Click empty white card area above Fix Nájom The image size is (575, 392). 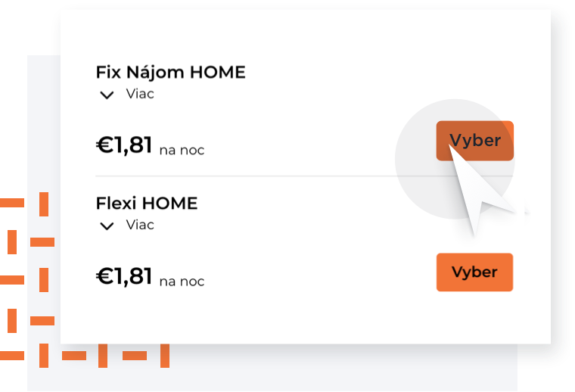(304, 35)
